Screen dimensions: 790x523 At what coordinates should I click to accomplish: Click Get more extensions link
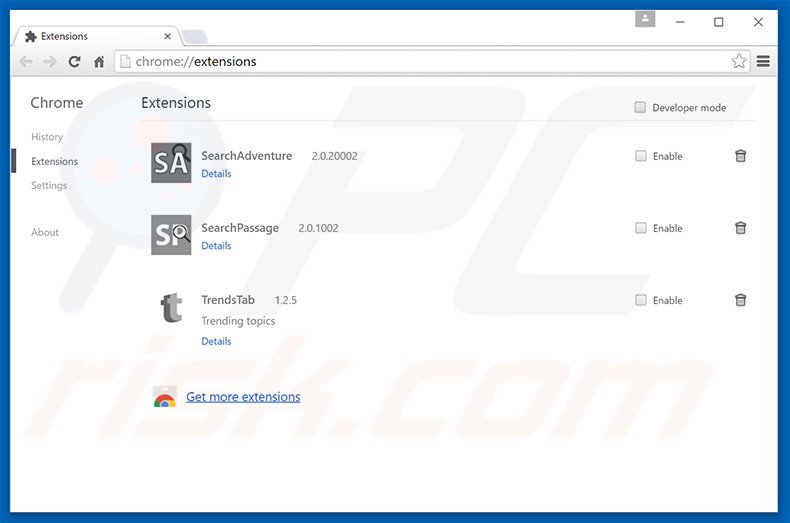pyautogui.click(x=243, y=397)
